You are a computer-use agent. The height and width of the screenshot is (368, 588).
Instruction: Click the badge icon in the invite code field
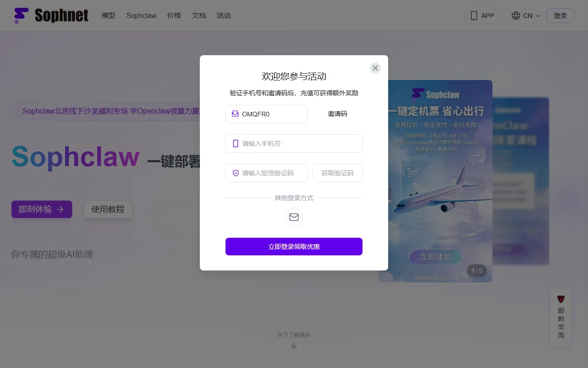pos(234,114)
